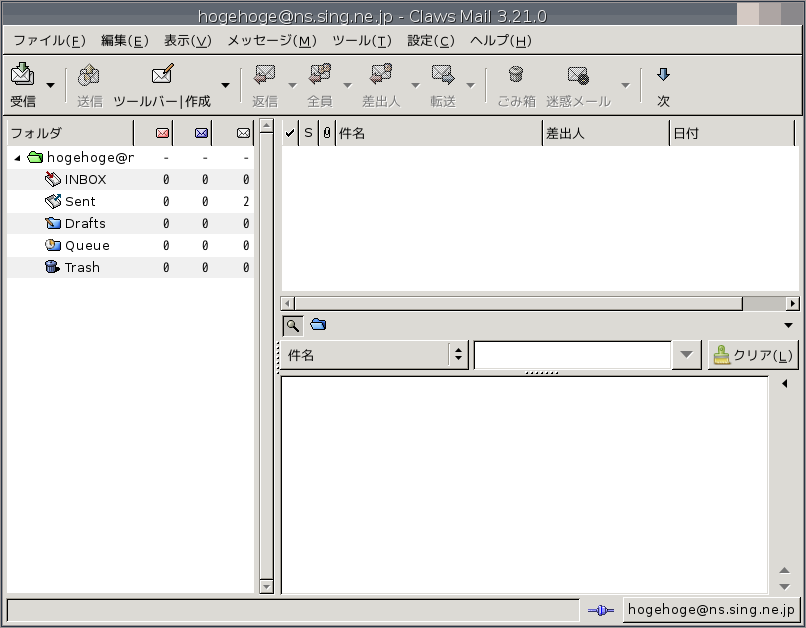Click message view down arrow at bottom right
Viewport: 806px width, 628px height.
click(784, 586)
